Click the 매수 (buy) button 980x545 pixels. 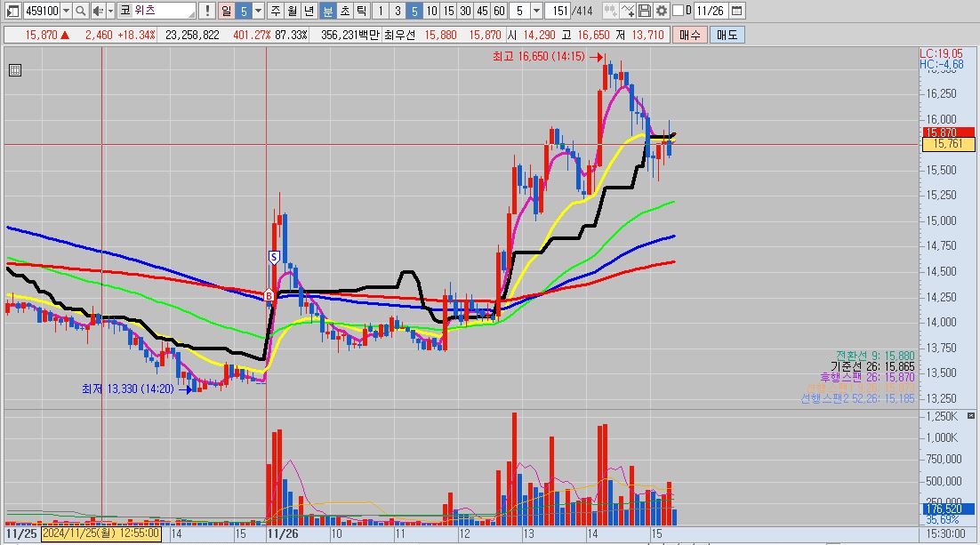(x=690, y=35)
